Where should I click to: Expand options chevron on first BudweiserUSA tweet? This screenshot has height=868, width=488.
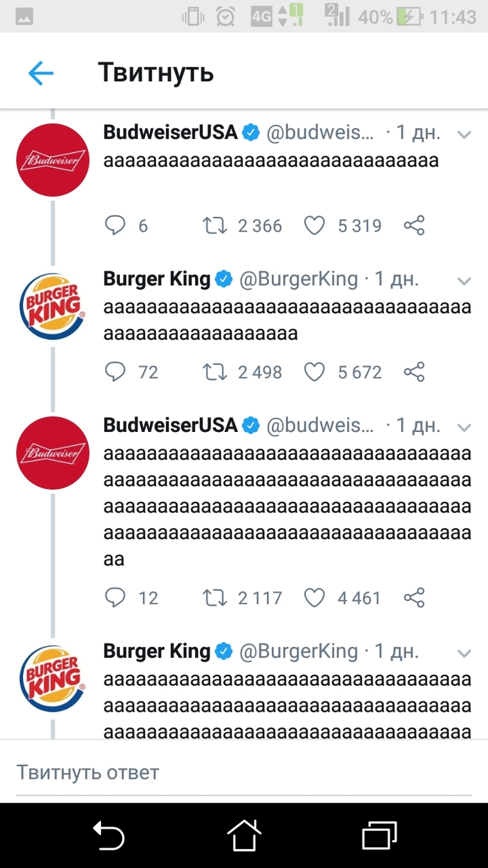[x=464, y=134]
